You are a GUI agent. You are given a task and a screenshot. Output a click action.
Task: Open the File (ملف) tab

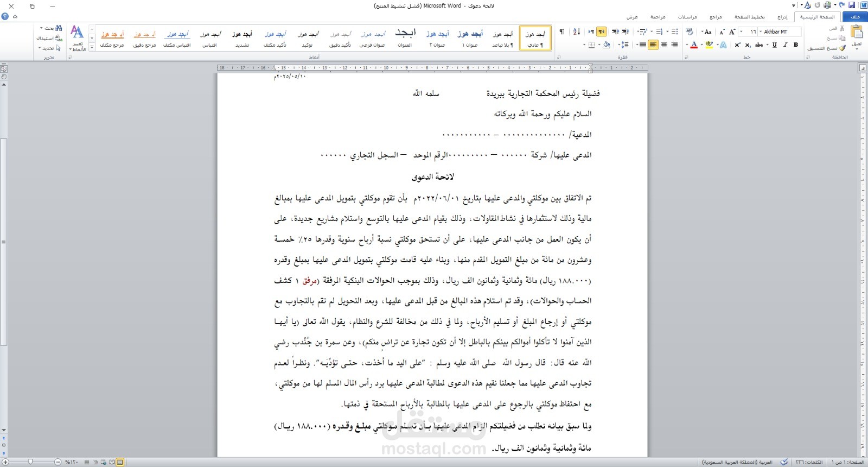855,17
